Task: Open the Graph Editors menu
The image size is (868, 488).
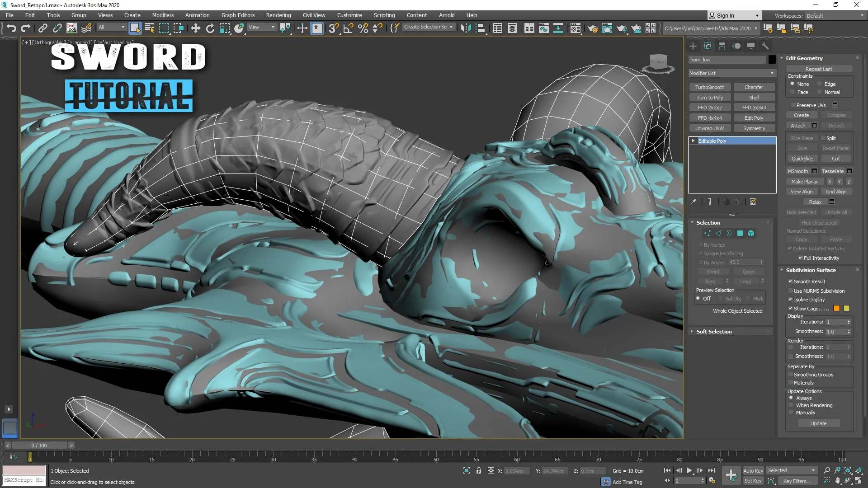Action: click(x=238, y=15)
